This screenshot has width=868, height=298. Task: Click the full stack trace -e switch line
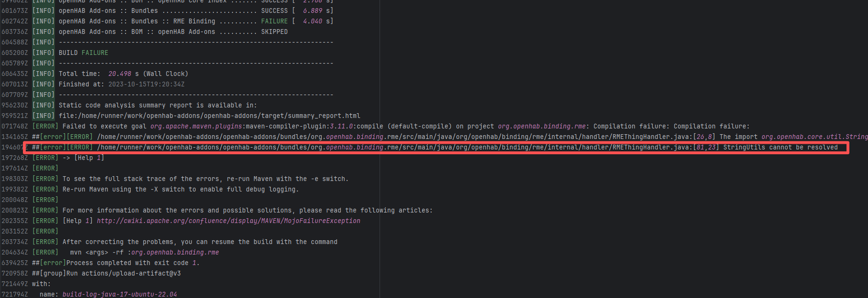click(x=205, y=179)
